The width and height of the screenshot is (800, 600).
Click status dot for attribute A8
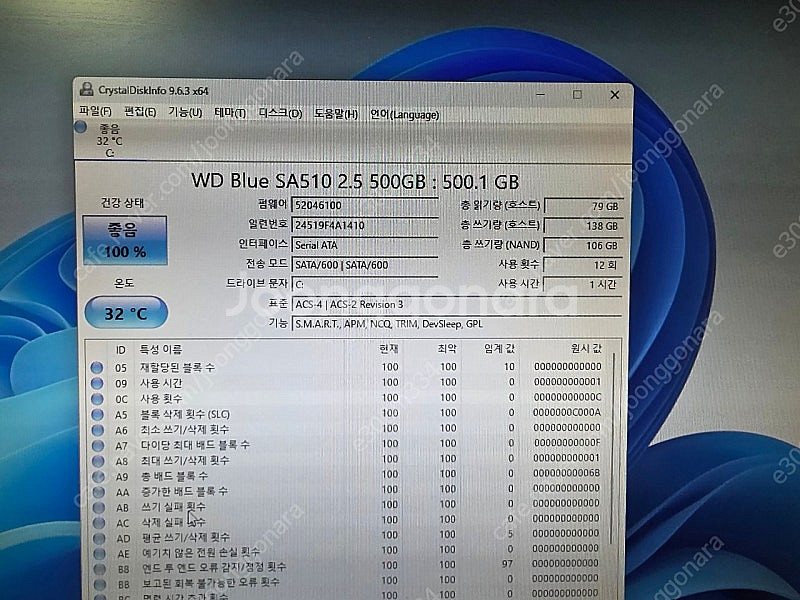click(98, 461)
